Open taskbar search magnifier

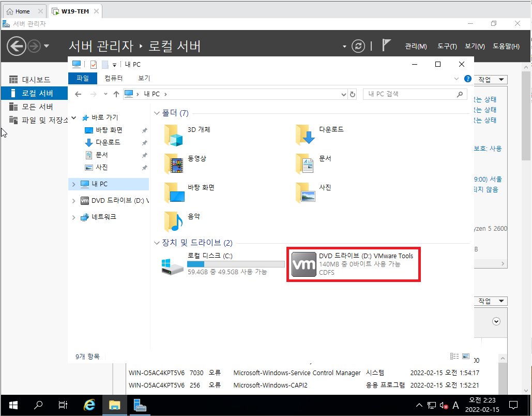[x=38, y=405]
